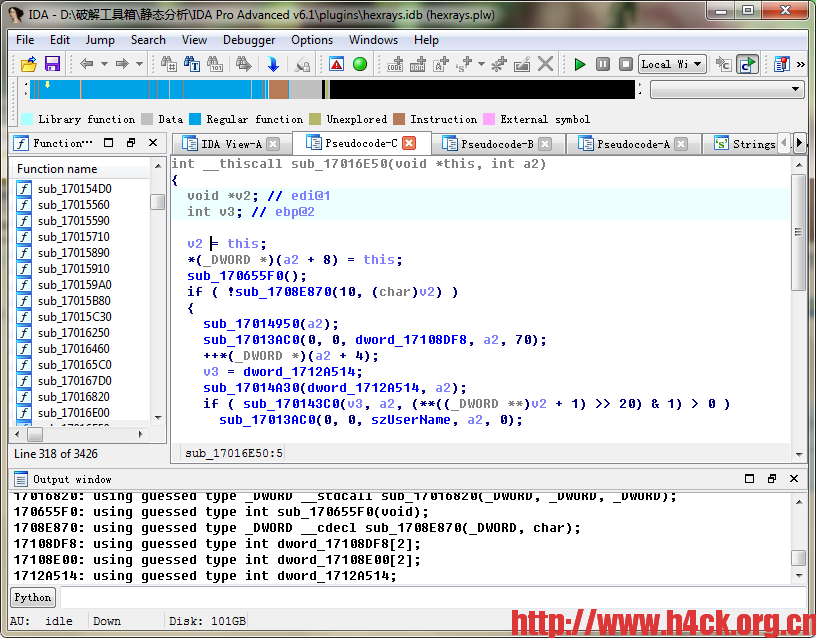Click the convert to code icon
This screenshot has height=638, width=816.
coord(395,64)
